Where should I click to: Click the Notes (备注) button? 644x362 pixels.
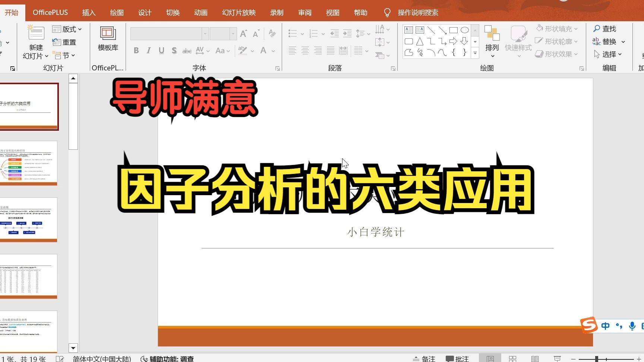424,359
